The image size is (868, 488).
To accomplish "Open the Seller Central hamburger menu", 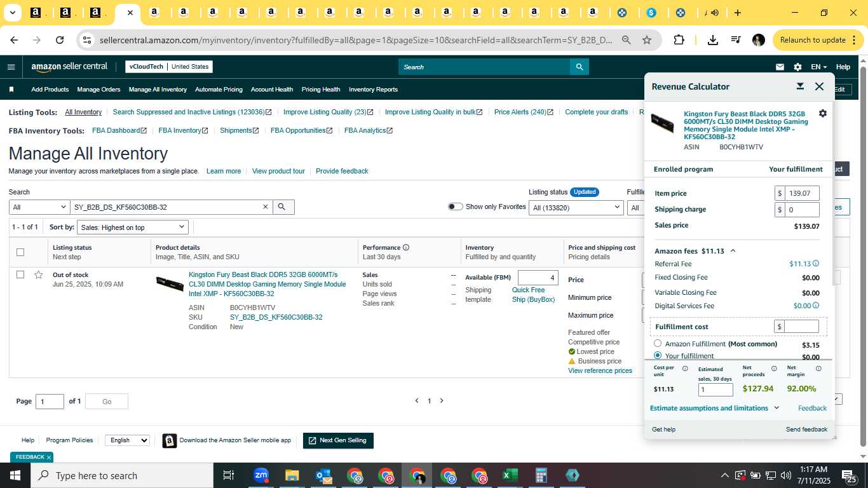I will pos(11,67).
